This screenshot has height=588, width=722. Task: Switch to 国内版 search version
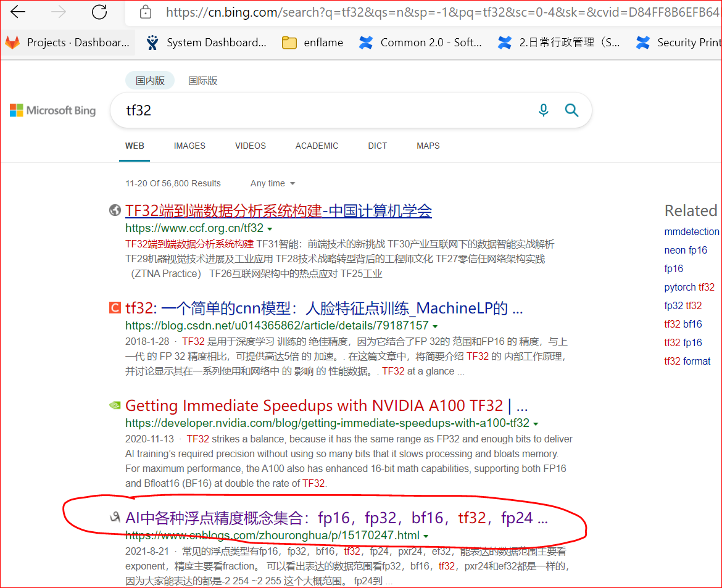[150, 81]
